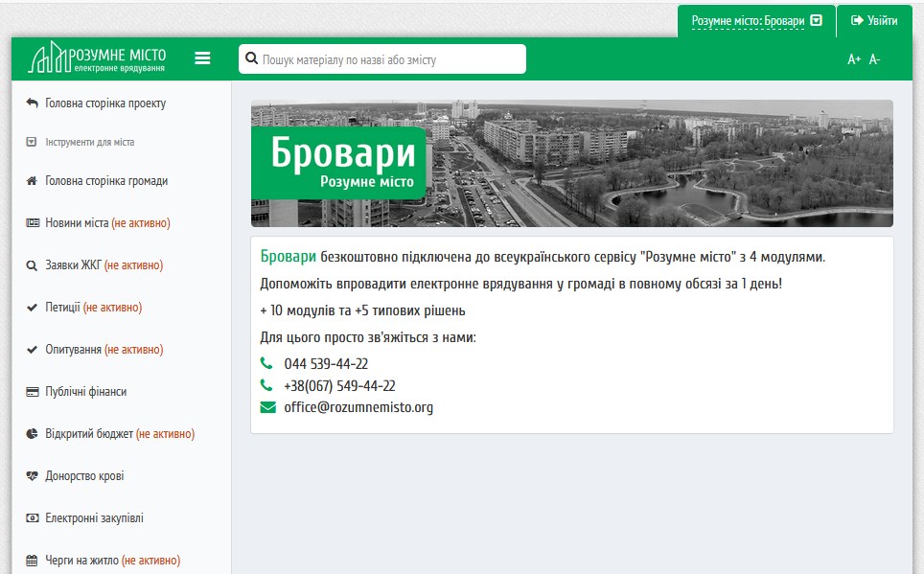This screenshot has width=924, height=574.
Task: Click the phone icon next to 044 539-44-22
Action: point(266,363)
